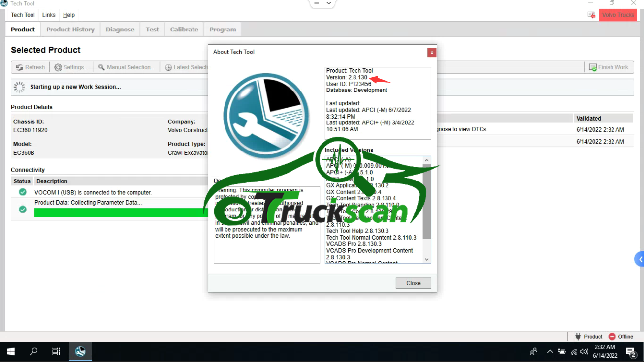Click the Product plug status icon
Viewport: 644px width, 362px height.
[x=578, y=337]
